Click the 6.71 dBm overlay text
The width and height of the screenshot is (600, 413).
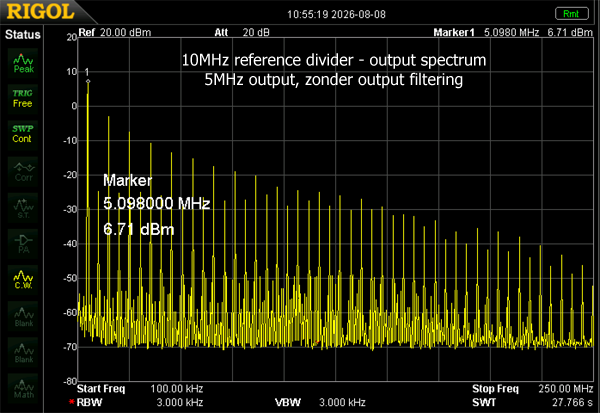tap(139, 229)
